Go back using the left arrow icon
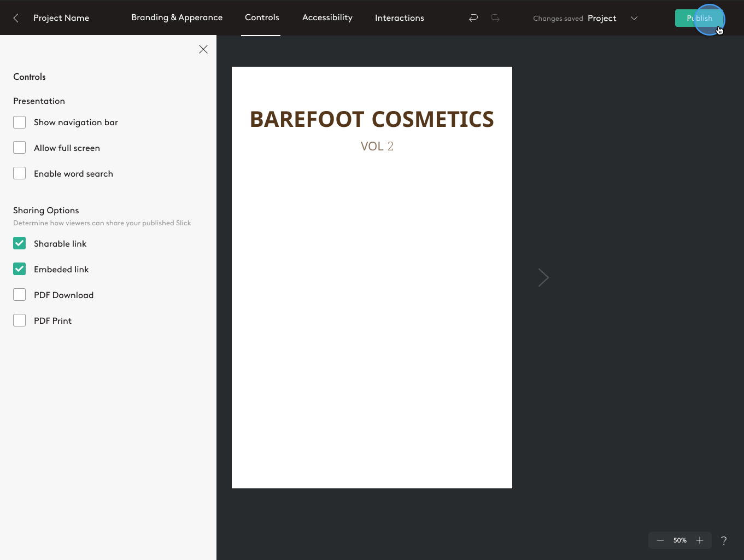This screenshot has height=560, width=744. click(16, 18)
